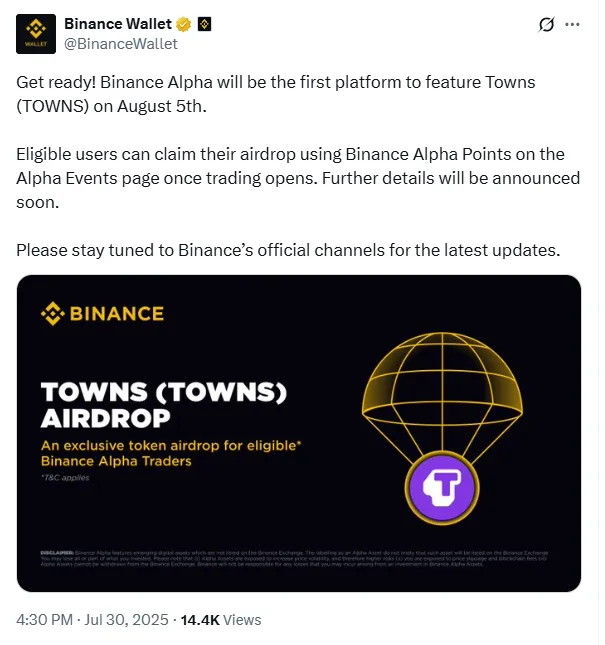Click the "Get ready!" opening paragraph
Screen dimensions: 605x645
click(275, 94)
